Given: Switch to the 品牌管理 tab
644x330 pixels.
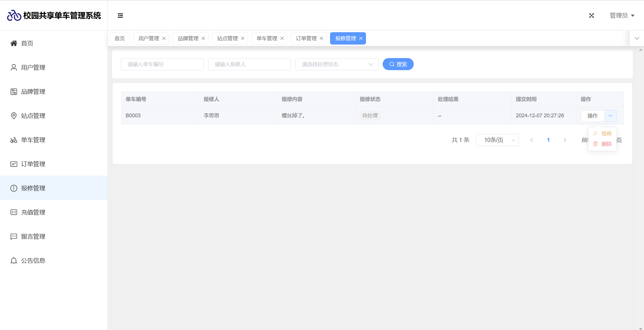Looking at the screenshot, I should (x=188, y=39).
